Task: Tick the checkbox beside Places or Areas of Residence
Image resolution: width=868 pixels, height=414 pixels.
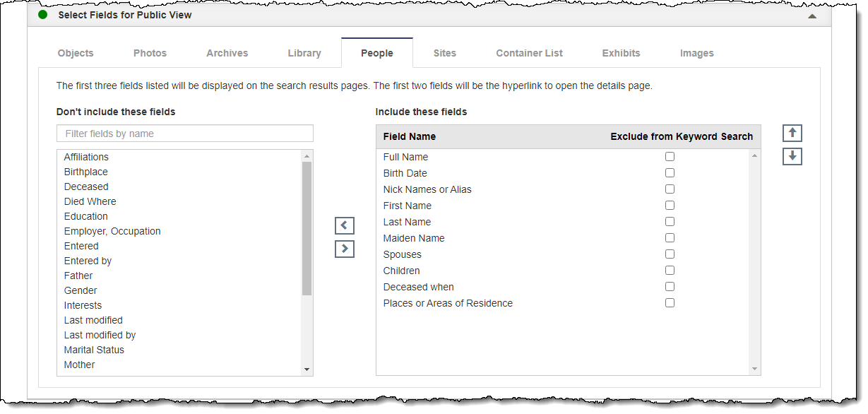Action: tap(670, 303)
